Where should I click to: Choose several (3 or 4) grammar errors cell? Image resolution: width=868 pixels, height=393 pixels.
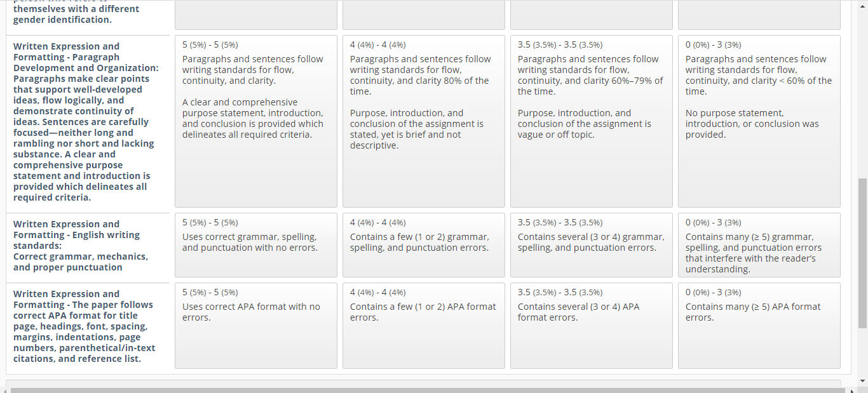(592, 245)
